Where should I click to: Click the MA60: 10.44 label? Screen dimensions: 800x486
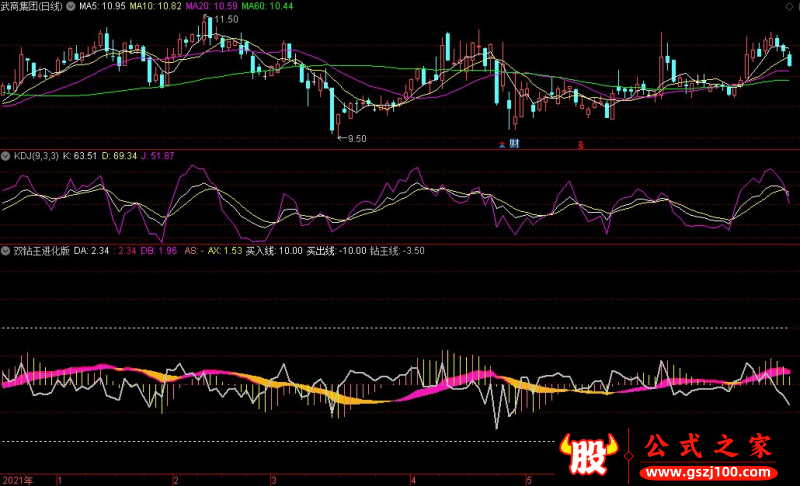[267, 6]
